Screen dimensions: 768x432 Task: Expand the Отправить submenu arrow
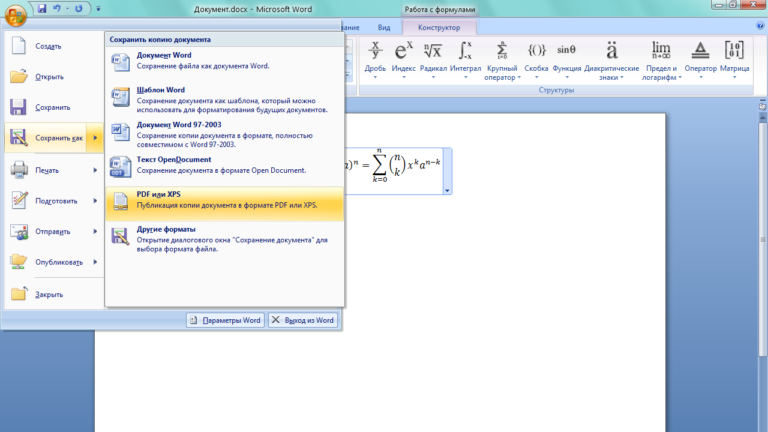(95, 232)
